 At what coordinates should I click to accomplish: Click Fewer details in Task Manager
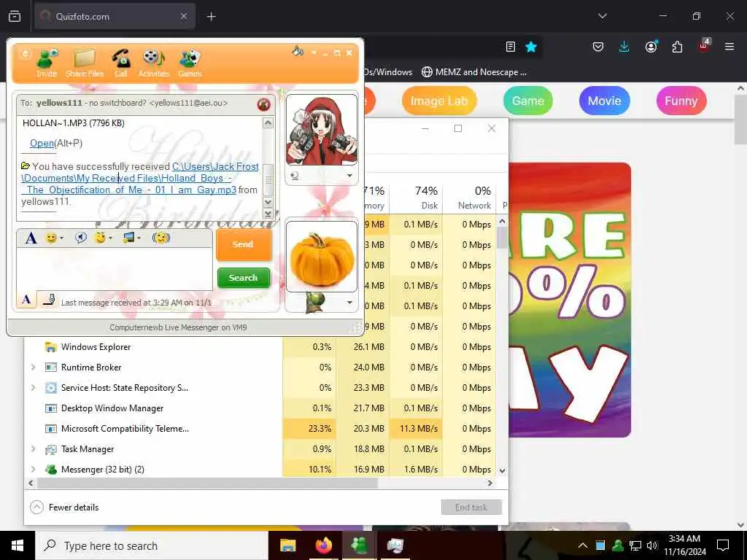tap(65, 507)
